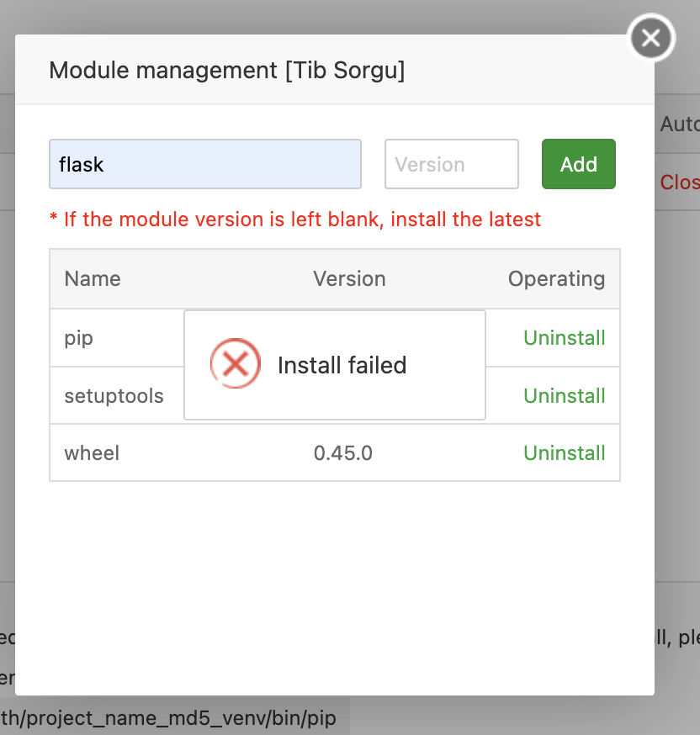The height and width of the screenshot is (735, 700).
Task: Focus the Version input field
Action: tap(451, 164)
